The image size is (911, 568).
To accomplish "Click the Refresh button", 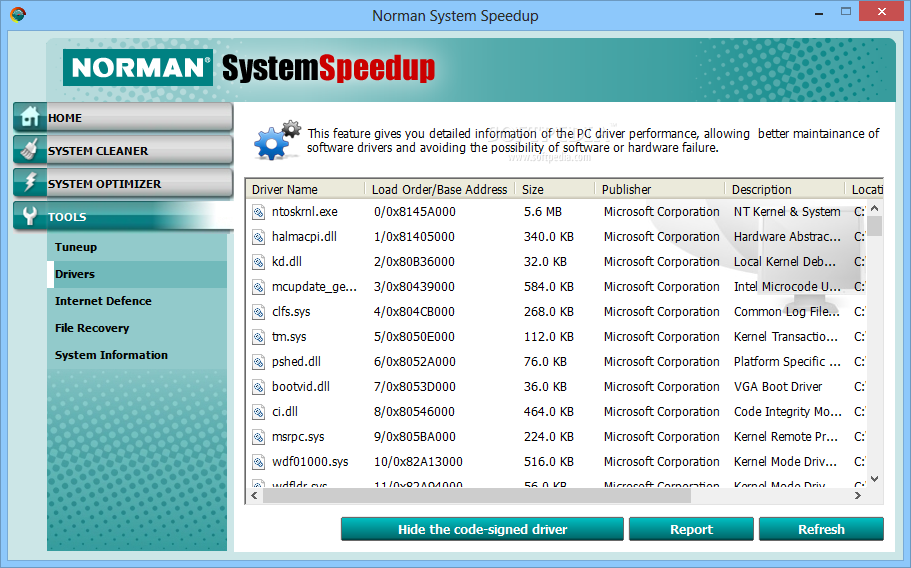I will tap(822, 529).
